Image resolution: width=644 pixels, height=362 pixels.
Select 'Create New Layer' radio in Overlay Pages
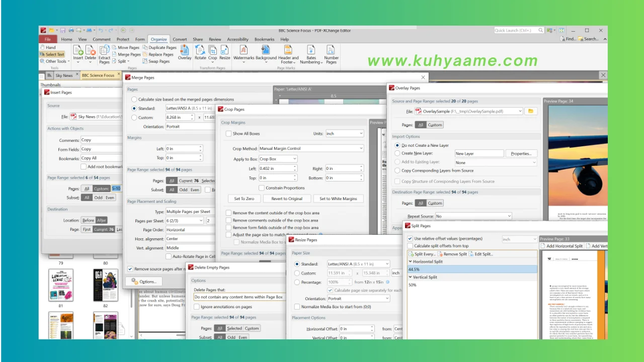pyautogui.click(x=397, y=153)
